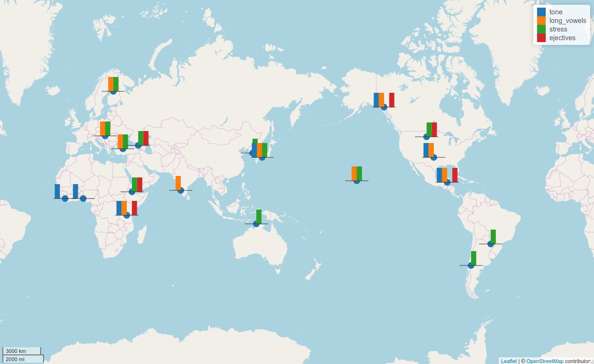Click the 'ejectives' legend label
The width and height of the screenshot is (594, 364).
click(562, 38)
